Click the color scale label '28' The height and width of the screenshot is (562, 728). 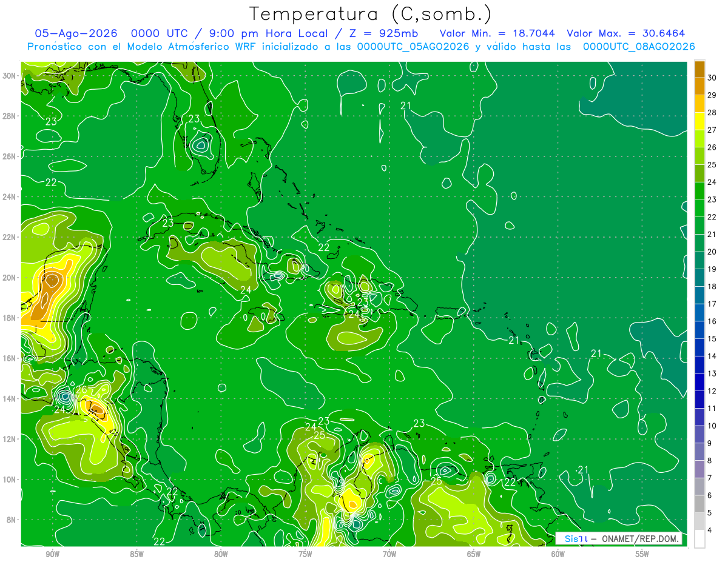tap(712, 112)
